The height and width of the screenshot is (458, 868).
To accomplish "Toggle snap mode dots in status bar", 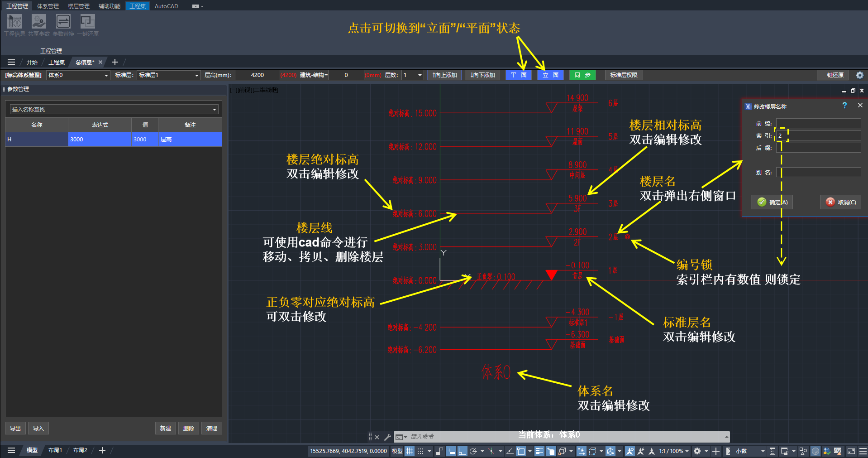I will (420, 451).
